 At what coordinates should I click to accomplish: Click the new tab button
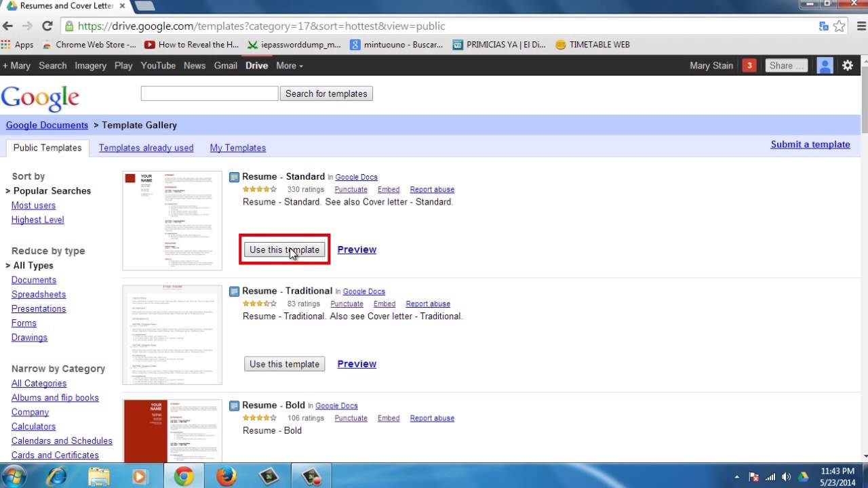[144, 6]
